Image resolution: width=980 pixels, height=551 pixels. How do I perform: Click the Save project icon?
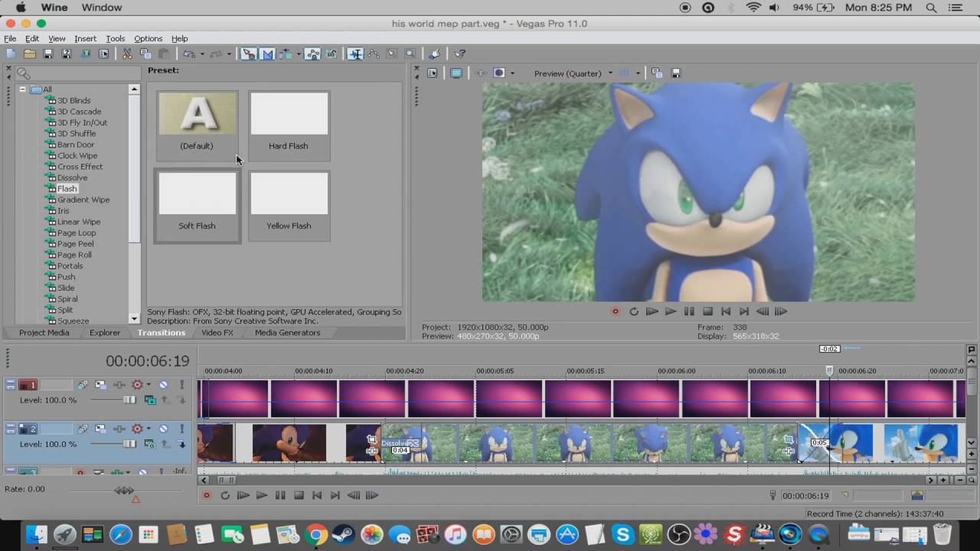[47, 54]
